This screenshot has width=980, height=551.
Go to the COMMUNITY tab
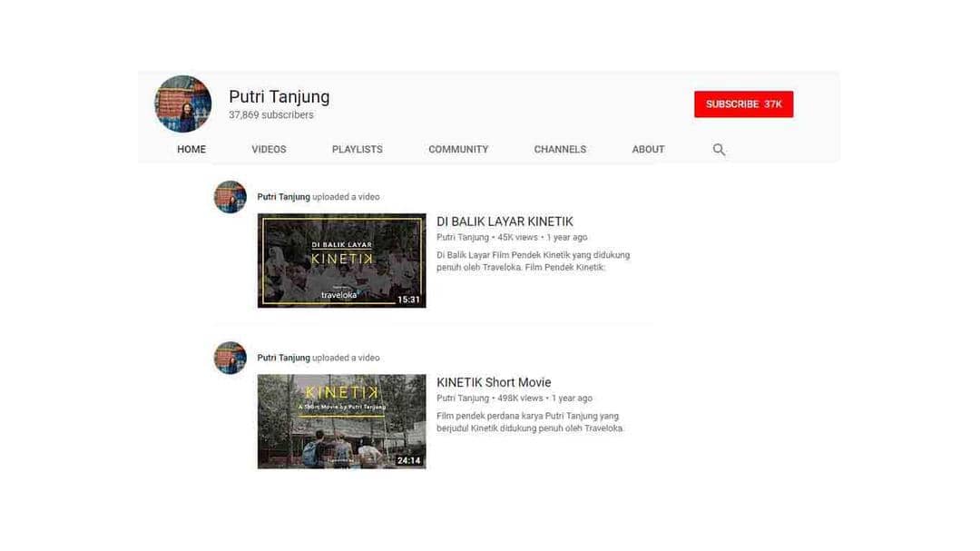click(458, 150)
